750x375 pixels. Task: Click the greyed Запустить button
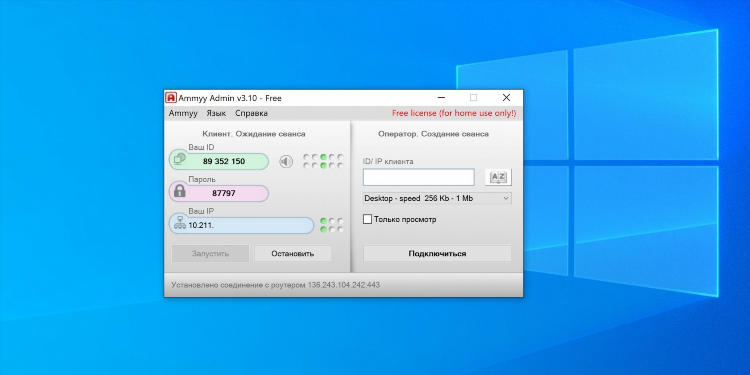pos(210,254)
